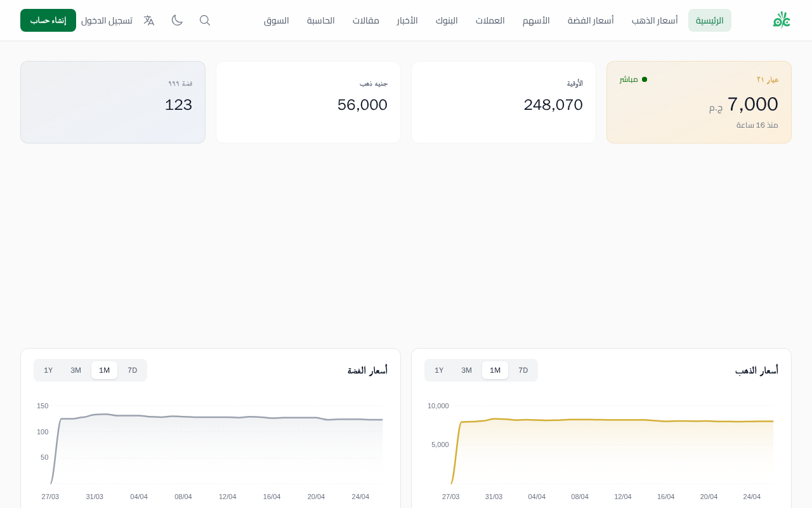Switch silver chart to 3M range
Image resolution: width=812 pixels, height=508 pixels.
(x=75, y=370)
